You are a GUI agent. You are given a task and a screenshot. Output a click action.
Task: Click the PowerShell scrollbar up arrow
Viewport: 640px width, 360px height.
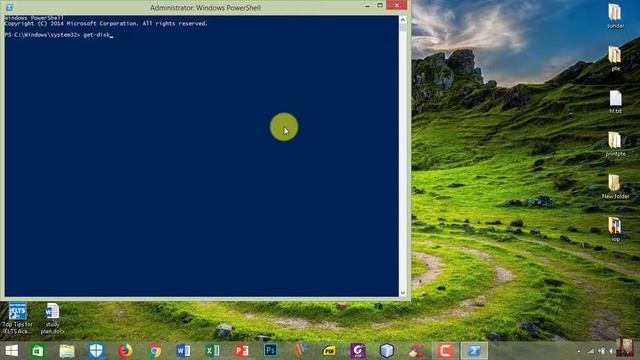point(403,20)
